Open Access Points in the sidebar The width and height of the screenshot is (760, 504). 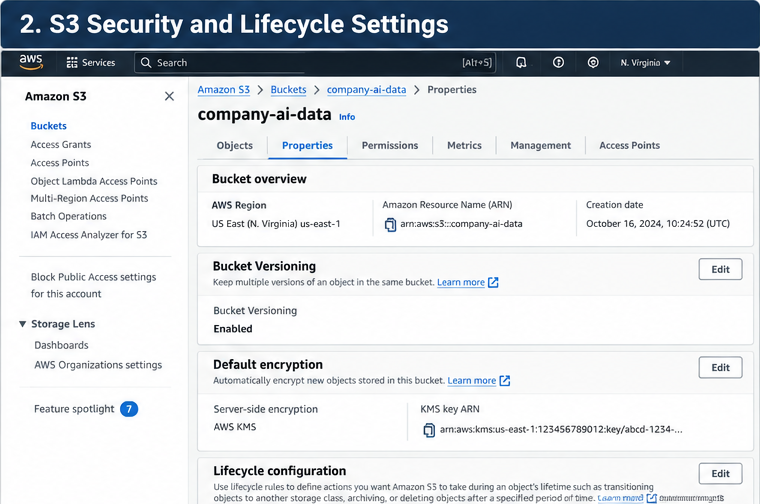pos(60,163)
